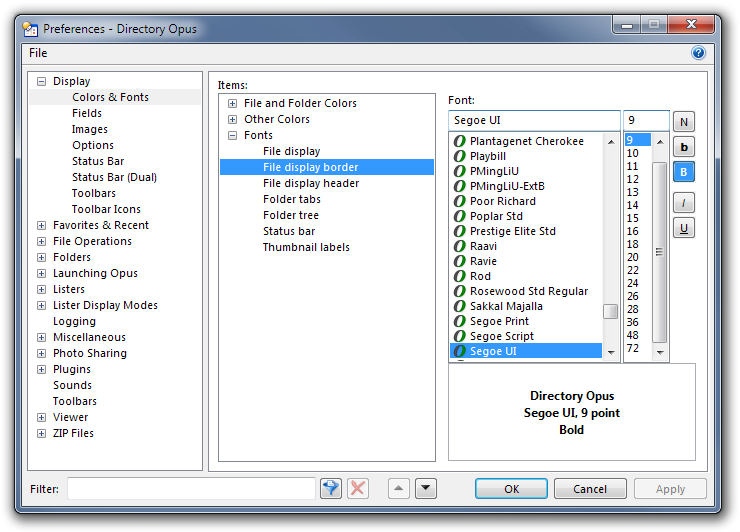Select Folder tabs in the Fonts list
Viewport: 740px width, 532px height.
click(x=291, y=199)
